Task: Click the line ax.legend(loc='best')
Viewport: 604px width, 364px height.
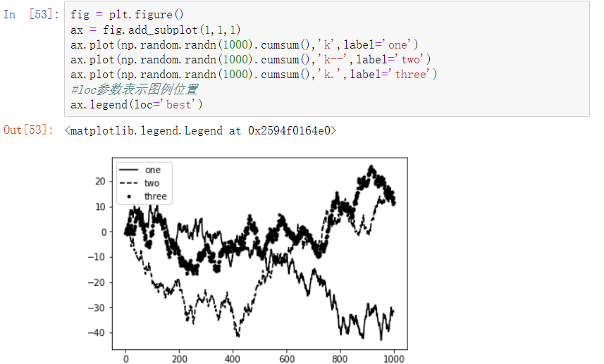Action: tap(136, 104)
